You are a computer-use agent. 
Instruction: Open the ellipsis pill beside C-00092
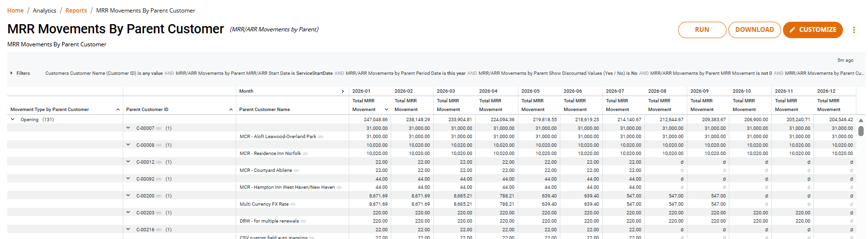[x=159, y=179]
